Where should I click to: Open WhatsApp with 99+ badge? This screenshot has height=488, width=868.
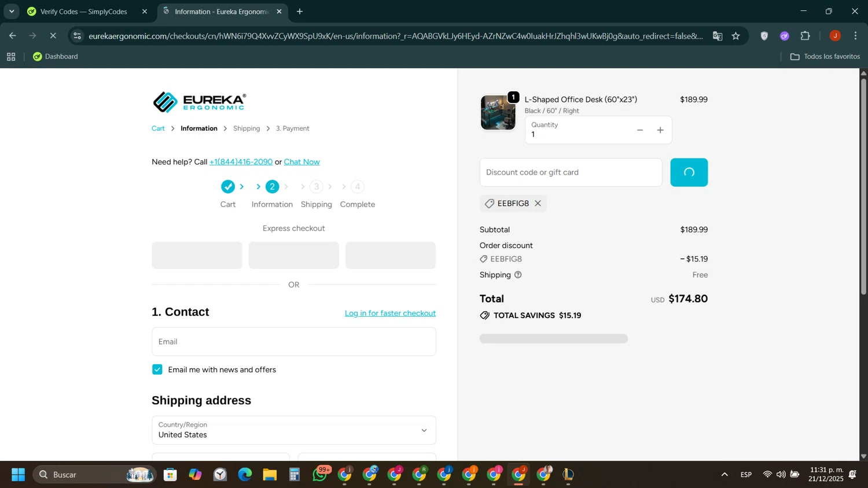320,475
